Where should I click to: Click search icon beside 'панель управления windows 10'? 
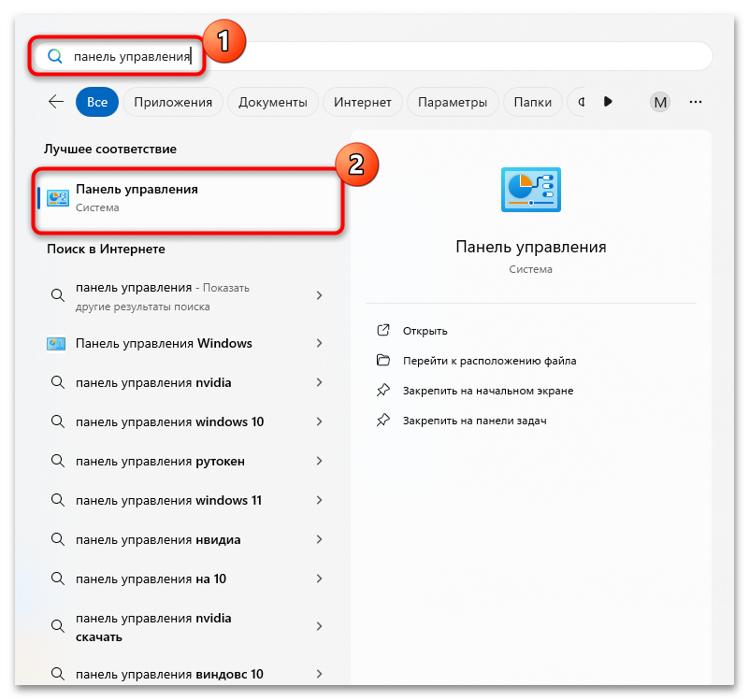pyautogui.click(x=58, y=421)
